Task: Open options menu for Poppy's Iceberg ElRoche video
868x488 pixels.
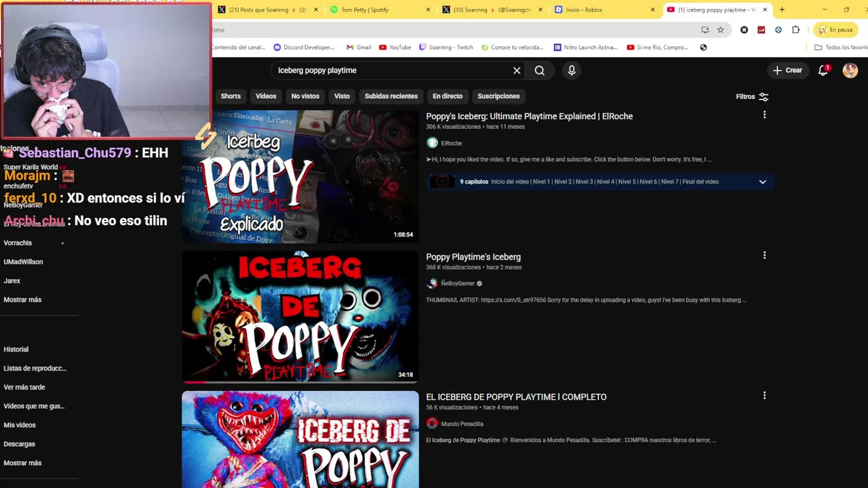Action: point(764,115)
